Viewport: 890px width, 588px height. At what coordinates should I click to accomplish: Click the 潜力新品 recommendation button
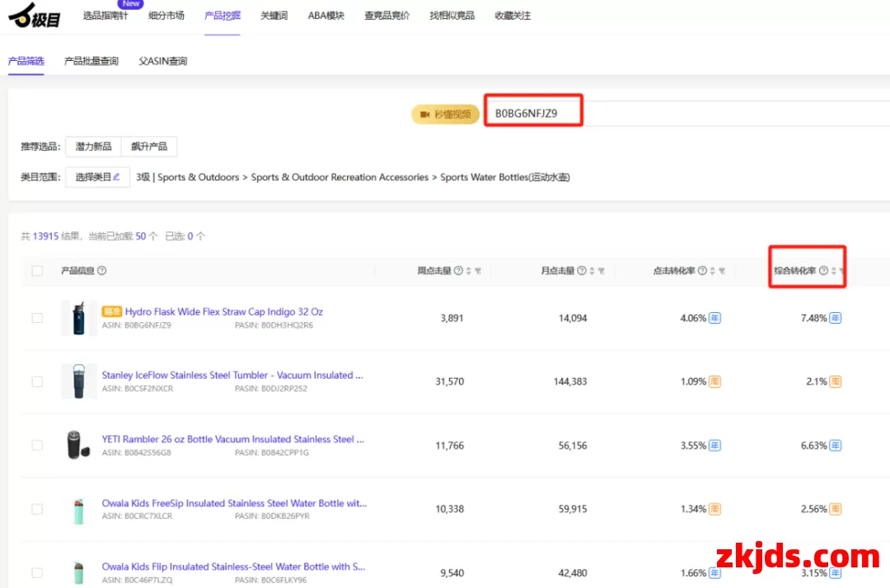pos(94,147)
